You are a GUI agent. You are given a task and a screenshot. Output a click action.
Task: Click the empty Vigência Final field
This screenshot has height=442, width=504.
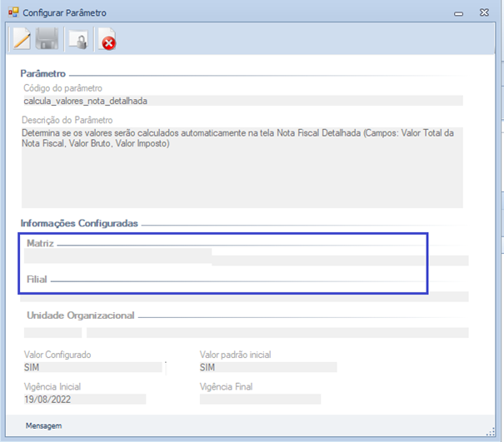(260, 399)
